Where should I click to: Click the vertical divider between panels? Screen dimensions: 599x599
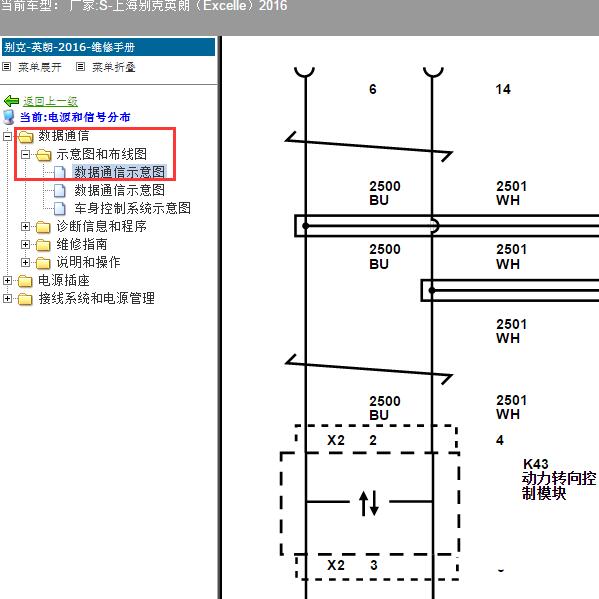click(220, 317)
